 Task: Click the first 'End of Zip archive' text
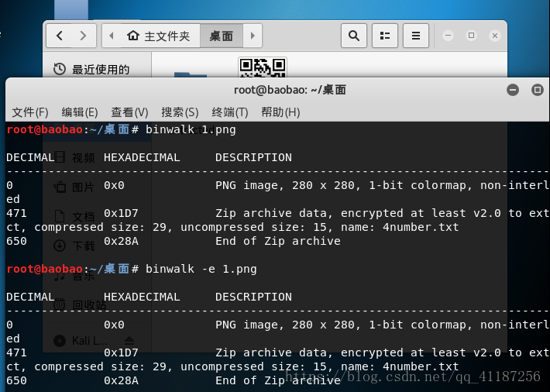278,241
